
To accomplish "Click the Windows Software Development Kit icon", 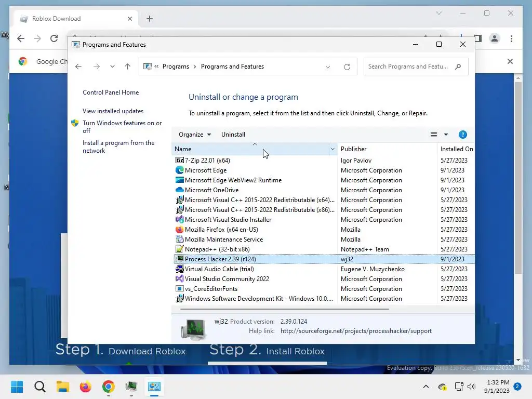I will click(179, 299).
